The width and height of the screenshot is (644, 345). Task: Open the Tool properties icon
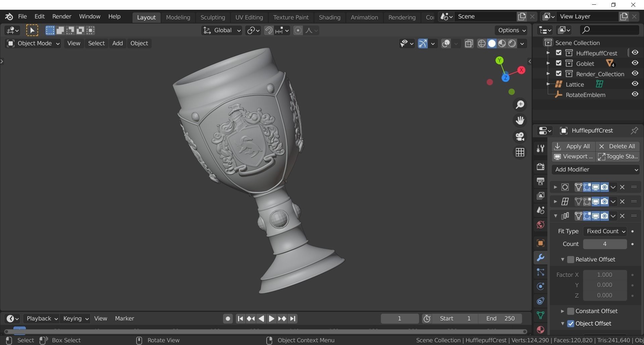pos(540,148)
